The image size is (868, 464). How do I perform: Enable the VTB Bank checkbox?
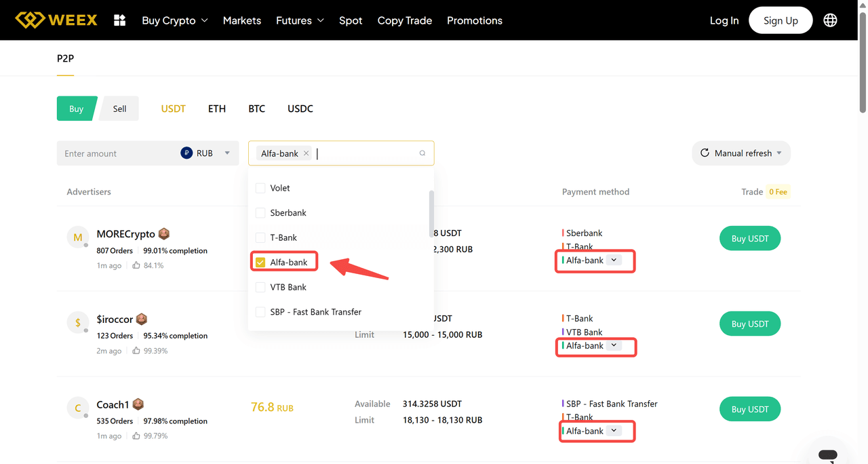point(260,287)
